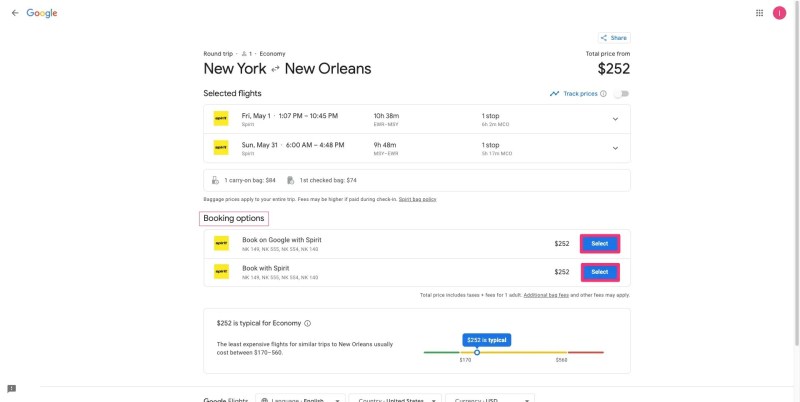The height and width of the screenshot is (402, 800).
Task: Open the Country dropdown
Action: tap(395, 399)
